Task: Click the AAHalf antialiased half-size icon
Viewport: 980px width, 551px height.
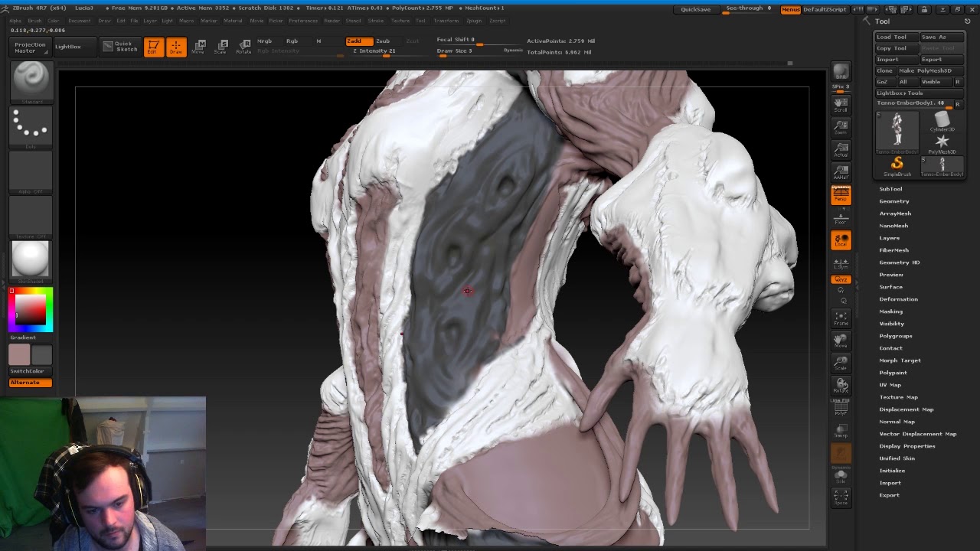Action: coord(841,172)
